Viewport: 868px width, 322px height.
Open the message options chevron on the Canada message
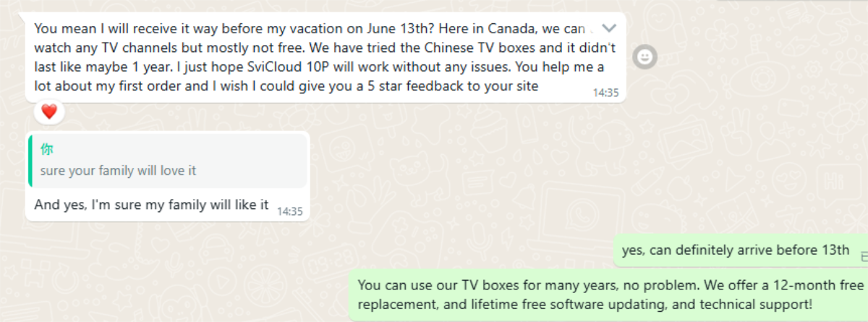[609, 29]
